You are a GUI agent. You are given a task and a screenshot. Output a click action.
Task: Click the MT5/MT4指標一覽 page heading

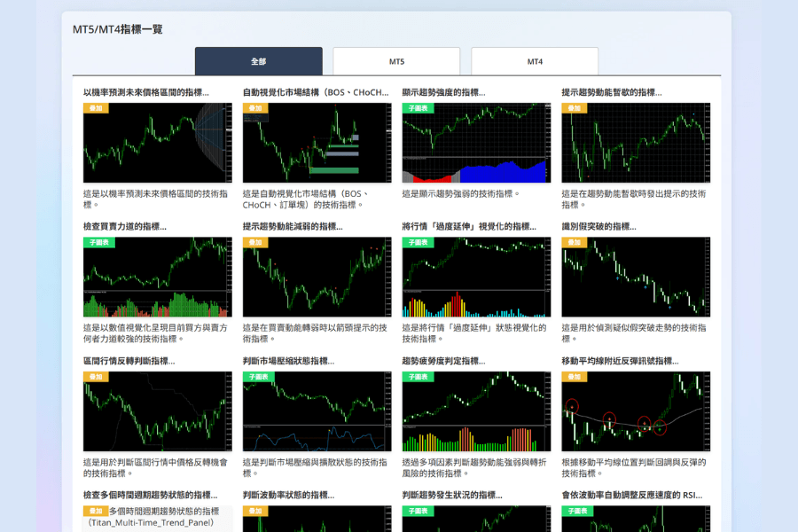[x=118, y=29]
